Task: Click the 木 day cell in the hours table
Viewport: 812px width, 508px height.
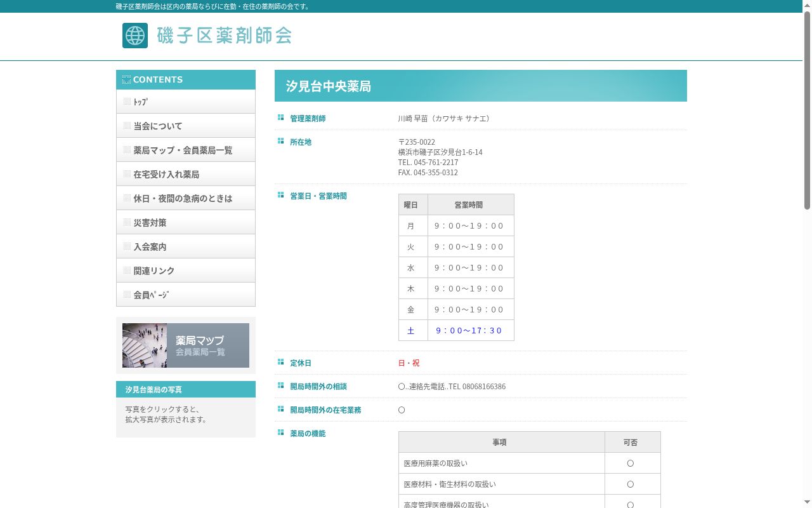Action: coord(413,288)
